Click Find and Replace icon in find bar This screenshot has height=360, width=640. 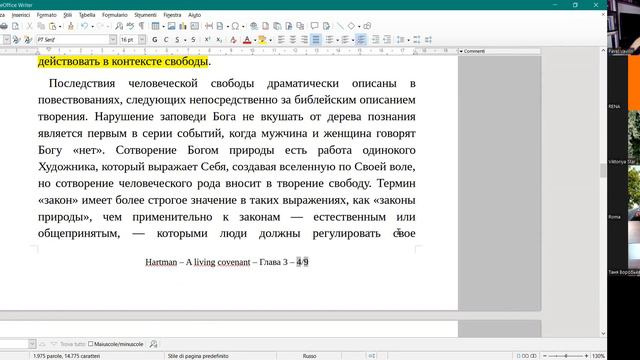coord(153,344)
